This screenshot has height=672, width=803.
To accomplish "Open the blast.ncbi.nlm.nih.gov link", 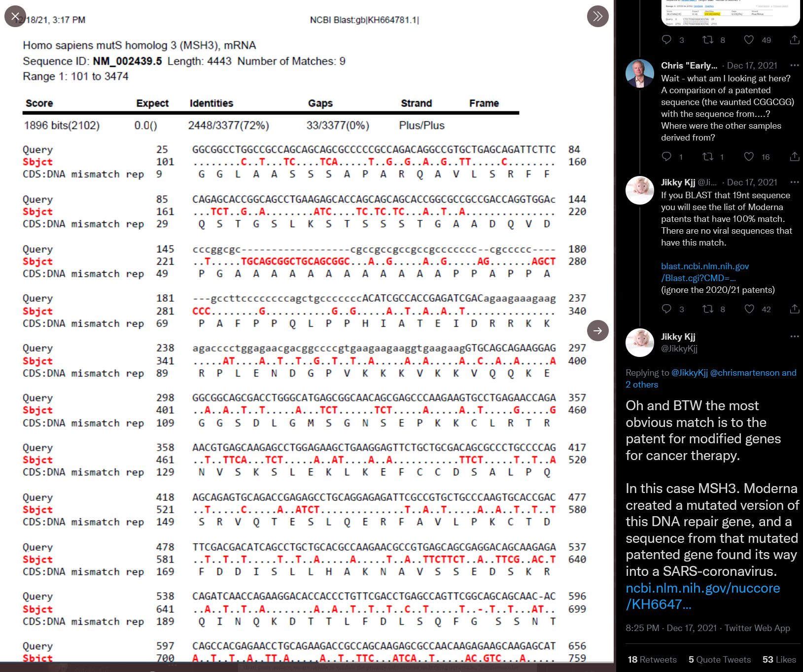I will point(705,272).
